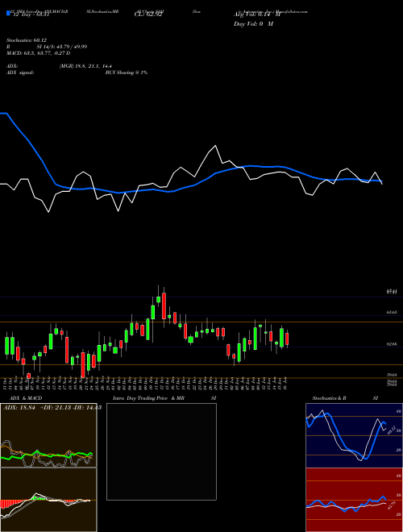
Task: Click the 12 Day SMA value label
Action: 30,15
